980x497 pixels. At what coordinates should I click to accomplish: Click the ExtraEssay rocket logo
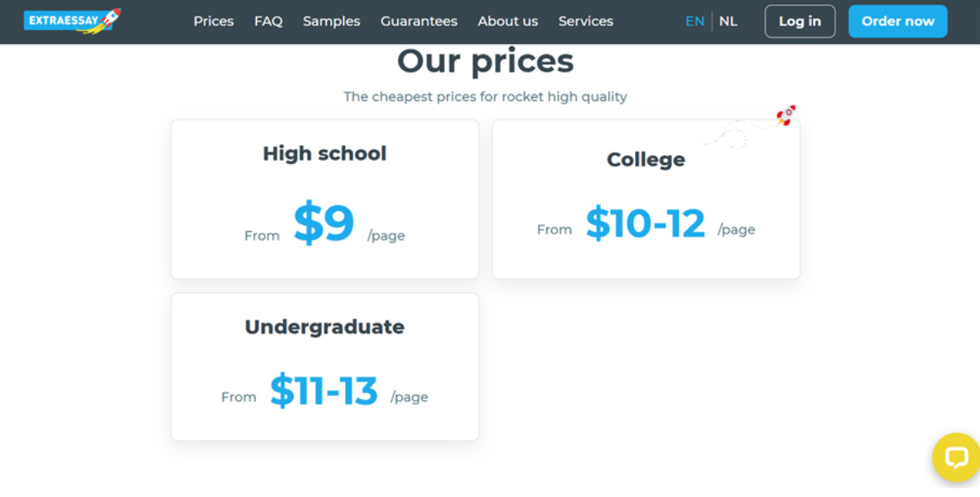pos(72,21)
